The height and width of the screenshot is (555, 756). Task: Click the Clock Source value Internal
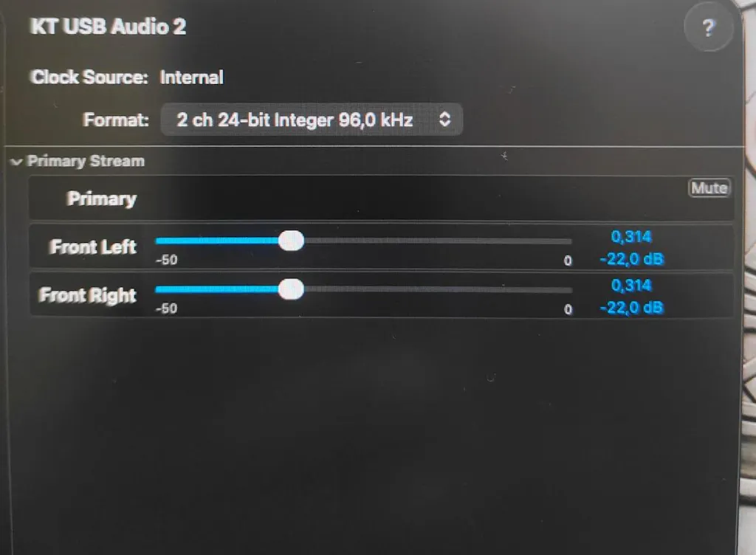coord(191,77)
